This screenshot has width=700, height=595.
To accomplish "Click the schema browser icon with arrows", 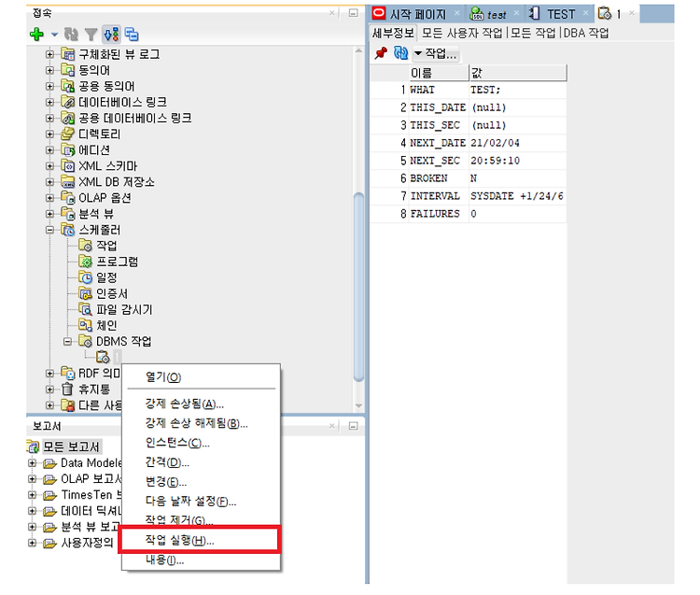I will tap(111, 34).
